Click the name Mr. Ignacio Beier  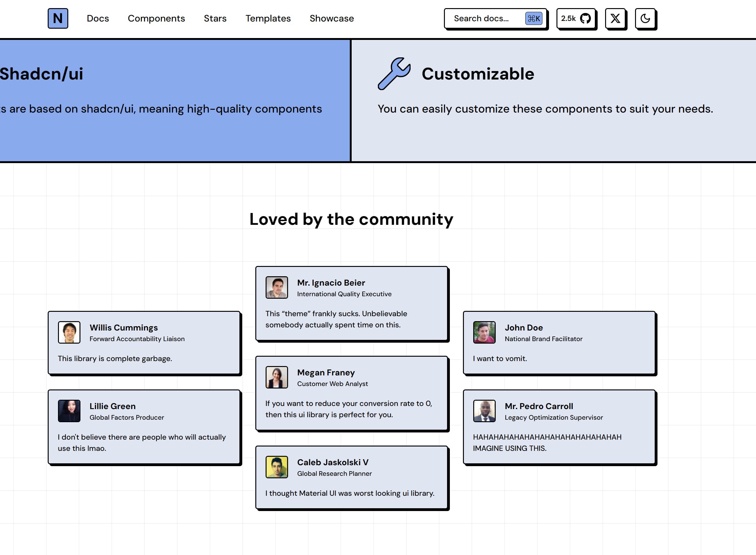tap(331, 283)
